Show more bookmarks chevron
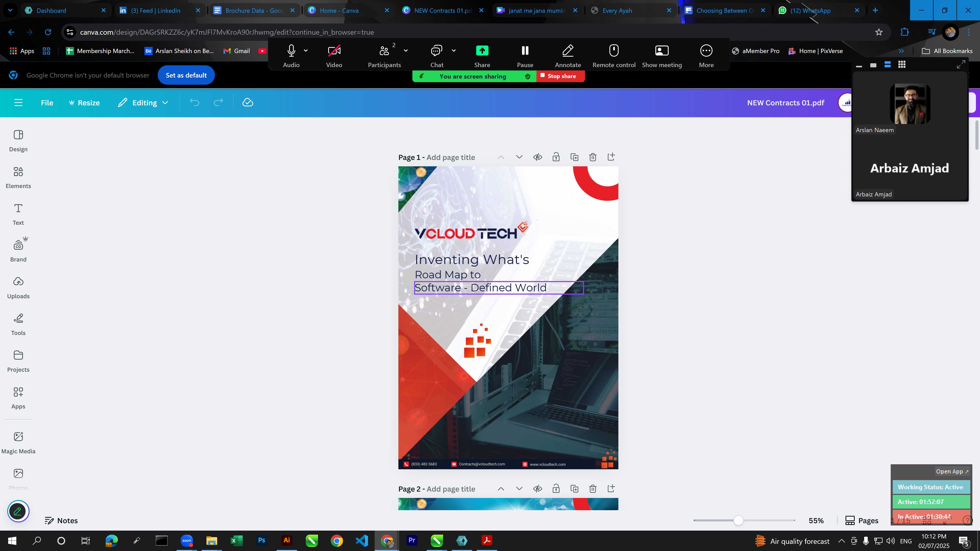 (x=901, y=51)
